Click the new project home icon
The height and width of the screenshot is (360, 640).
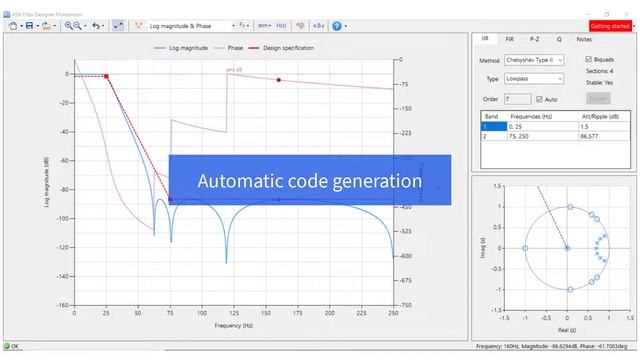13,26
